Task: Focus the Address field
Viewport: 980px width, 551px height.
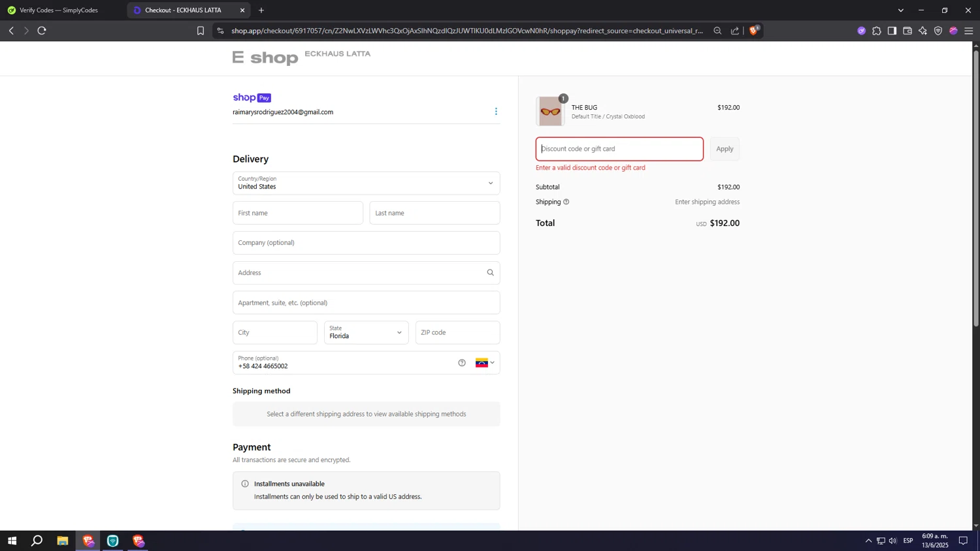Action: click(366, 273)
